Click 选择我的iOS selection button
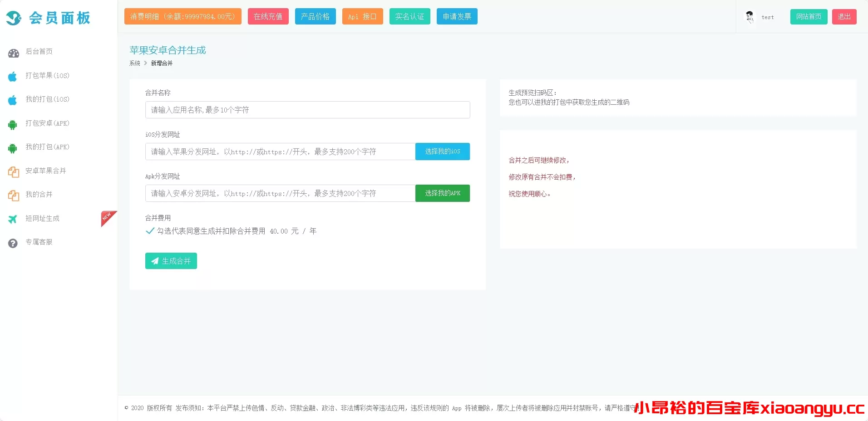868x421 pixels. (442, 152)
